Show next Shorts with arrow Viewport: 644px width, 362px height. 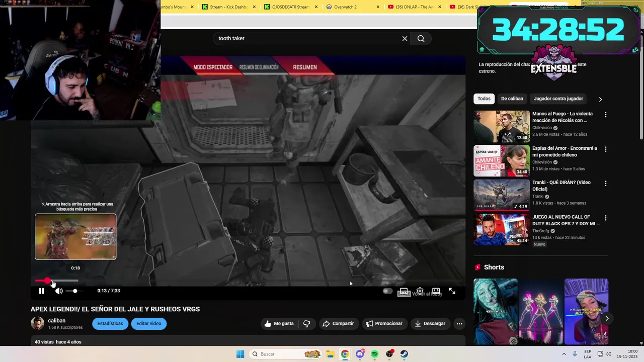[x=607, y=318]
